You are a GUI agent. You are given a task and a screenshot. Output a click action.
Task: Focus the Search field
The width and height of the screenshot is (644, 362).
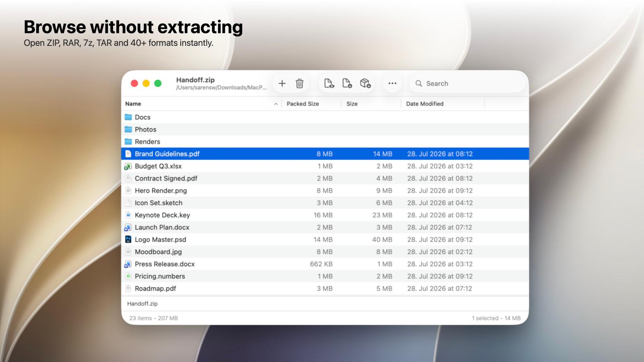tap(468, 83)
